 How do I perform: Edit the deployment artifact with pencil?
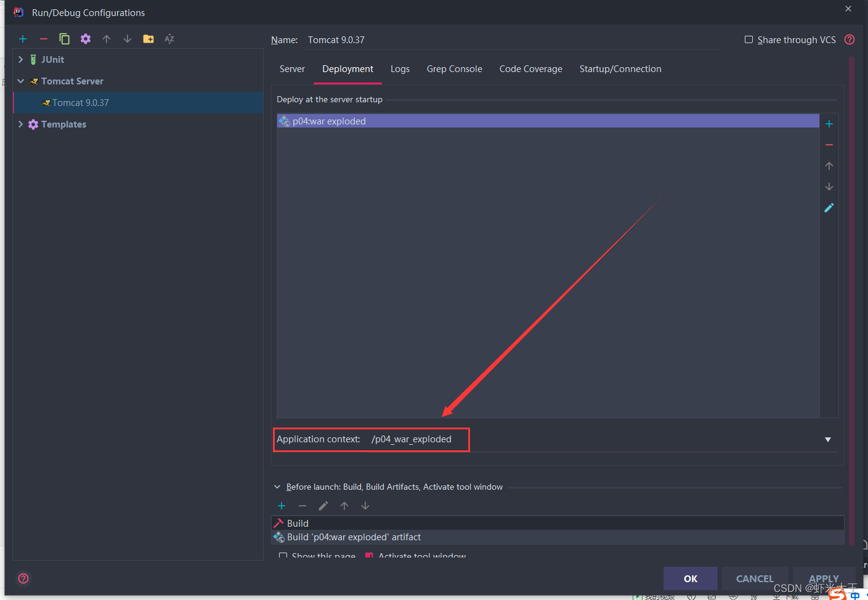coord(829,208)
